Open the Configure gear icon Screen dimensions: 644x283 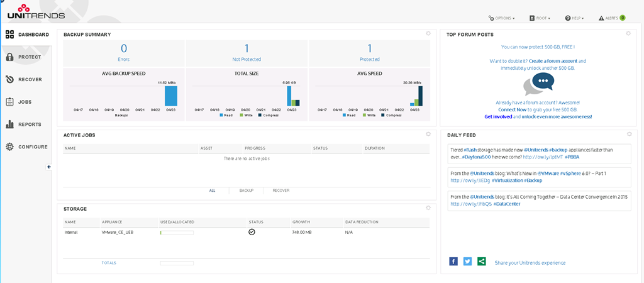(9, 147)
